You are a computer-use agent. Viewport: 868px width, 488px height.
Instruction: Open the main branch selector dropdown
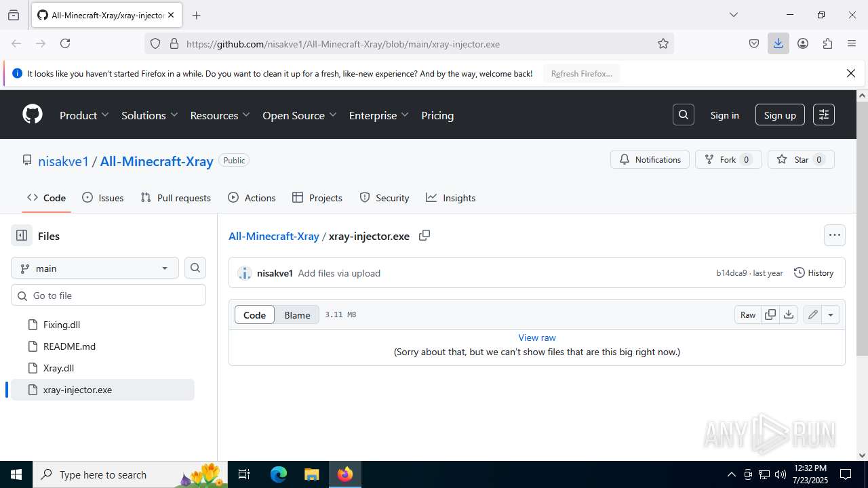(x=95, y=268)
